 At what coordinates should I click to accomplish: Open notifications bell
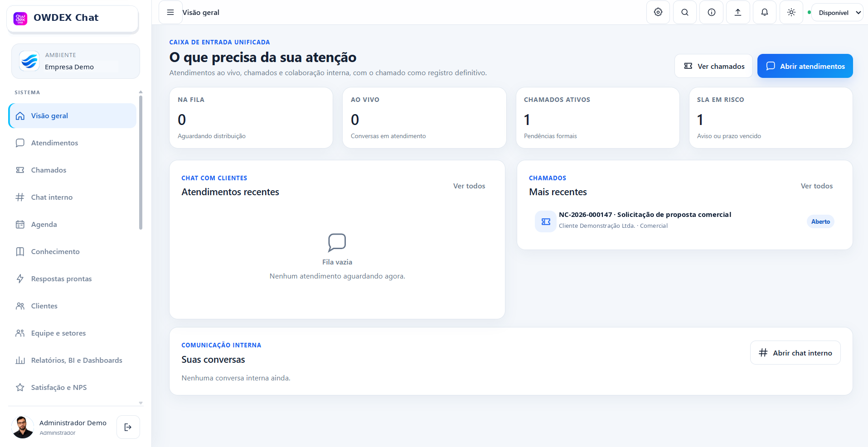(765, 12)
